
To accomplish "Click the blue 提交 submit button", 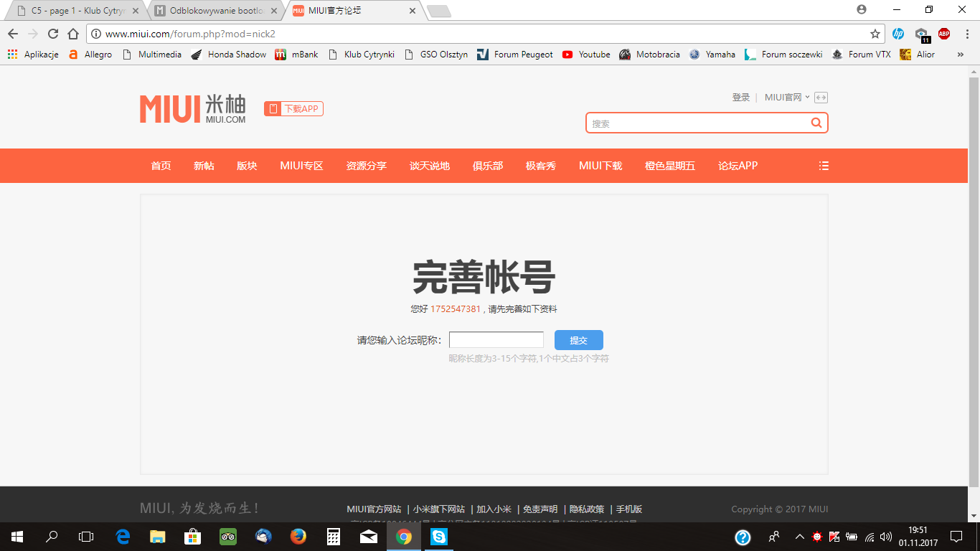I will (x=578, y=340).
